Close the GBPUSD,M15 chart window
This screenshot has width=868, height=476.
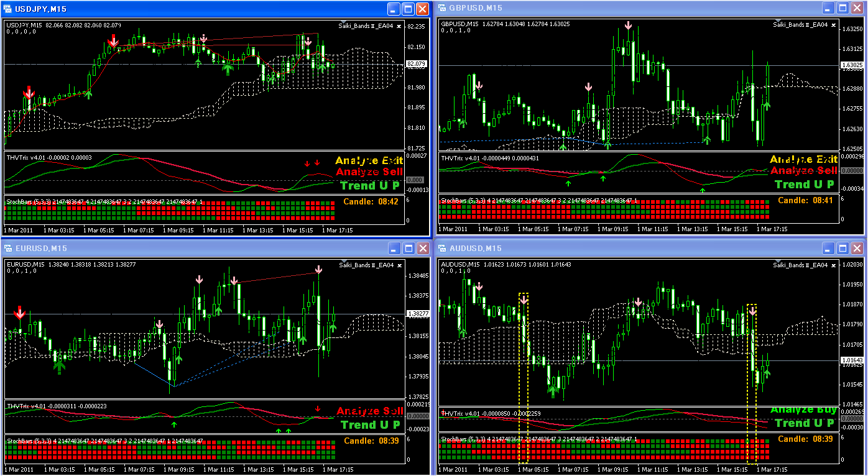click(x=856, y=8)
